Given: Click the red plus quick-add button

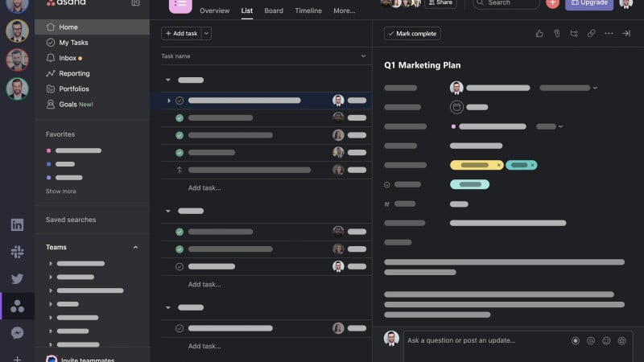Looking at the screenshot, I should pyautogui.click(x=552, y=3).
